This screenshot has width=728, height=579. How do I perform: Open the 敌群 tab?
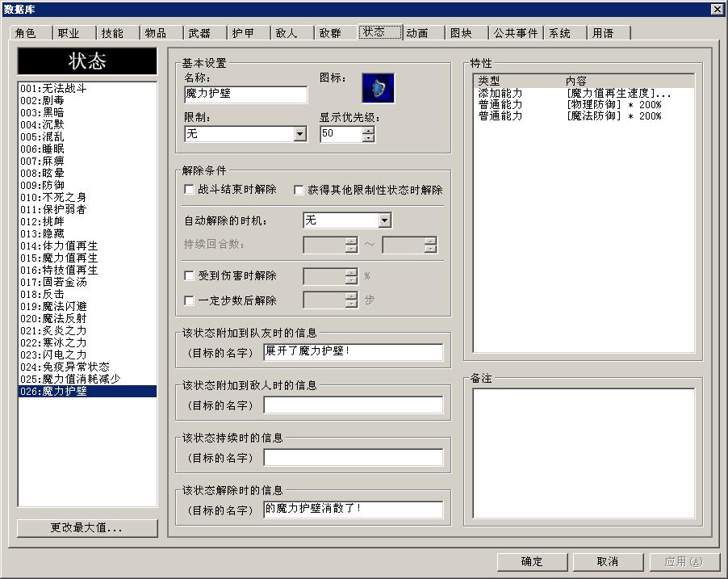(336, 33)
